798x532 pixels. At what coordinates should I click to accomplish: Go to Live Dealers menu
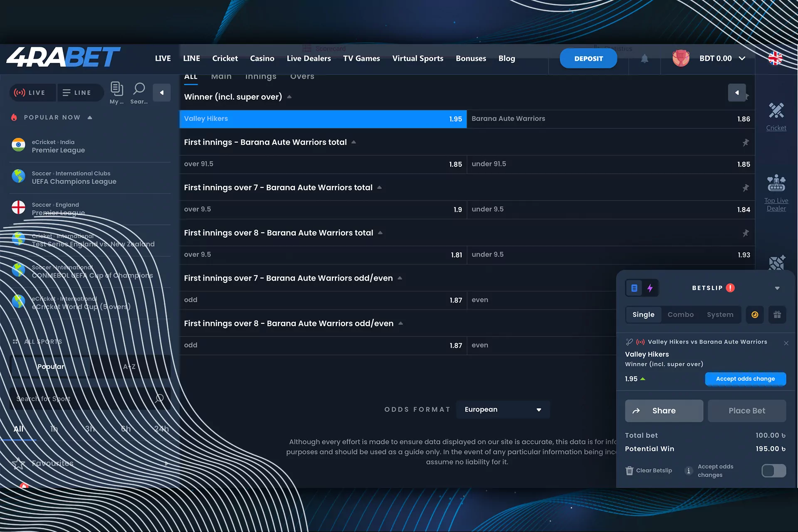coord(309,59)
